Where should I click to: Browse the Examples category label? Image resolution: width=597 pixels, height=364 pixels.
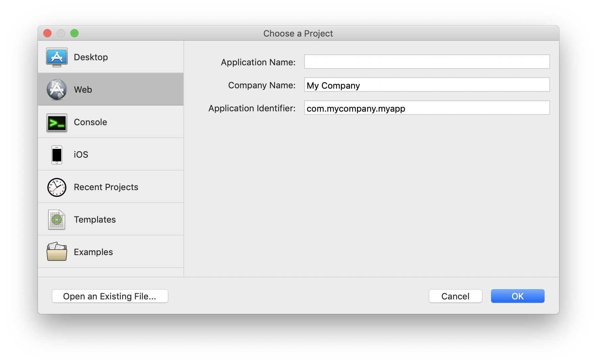pyautogui.click(x=93, y=252)
